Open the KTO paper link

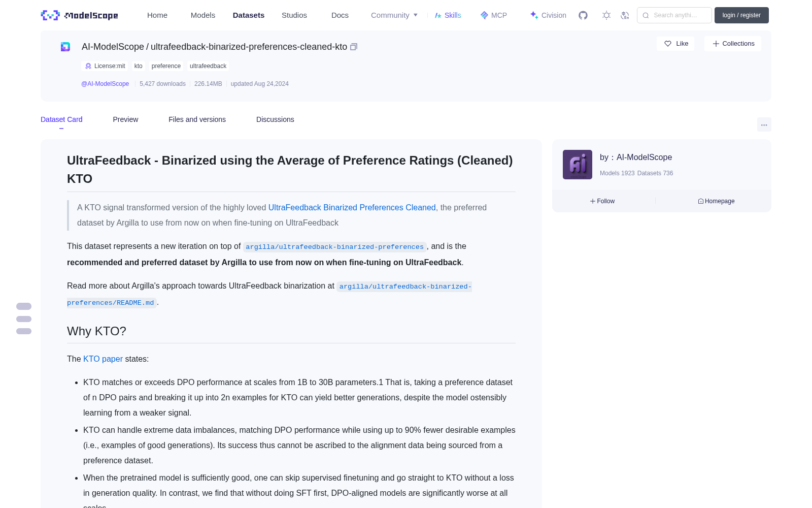pyautogui.click(x=103, y=359)
